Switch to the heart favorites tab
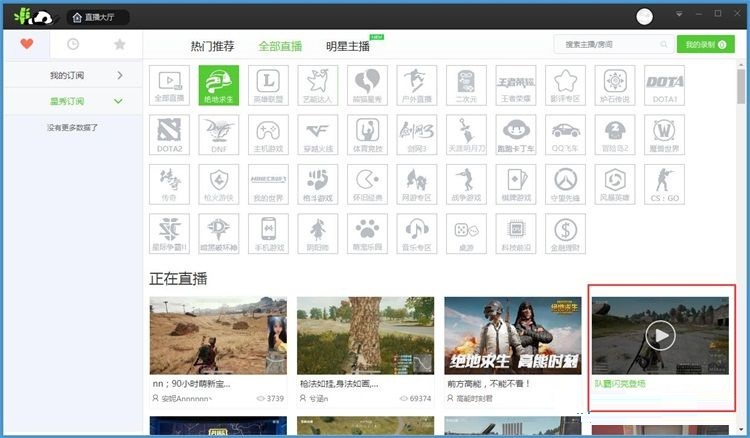 point(27,44)
